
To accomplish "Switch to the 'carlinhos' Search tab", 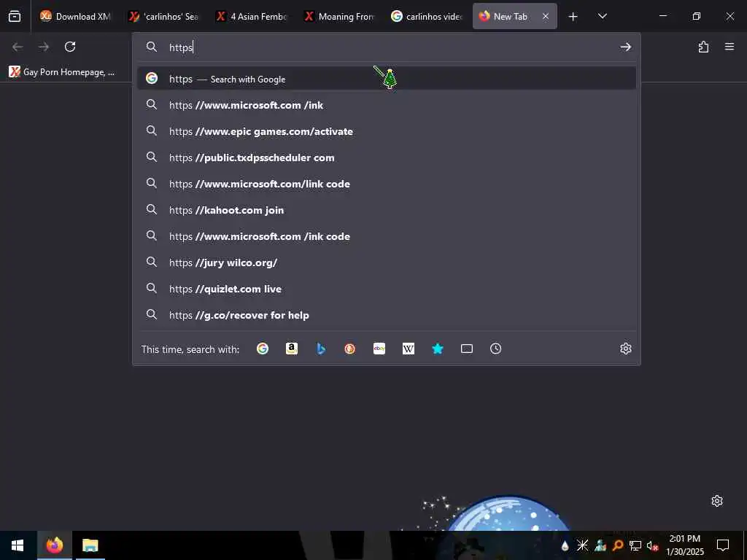I will point(164,16).
